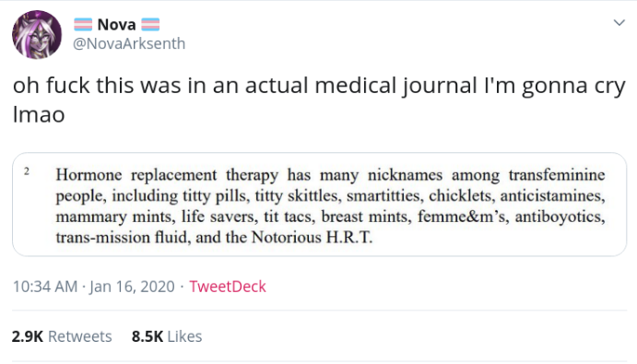Open Nova's profile avatar picture

click(37, 35)
